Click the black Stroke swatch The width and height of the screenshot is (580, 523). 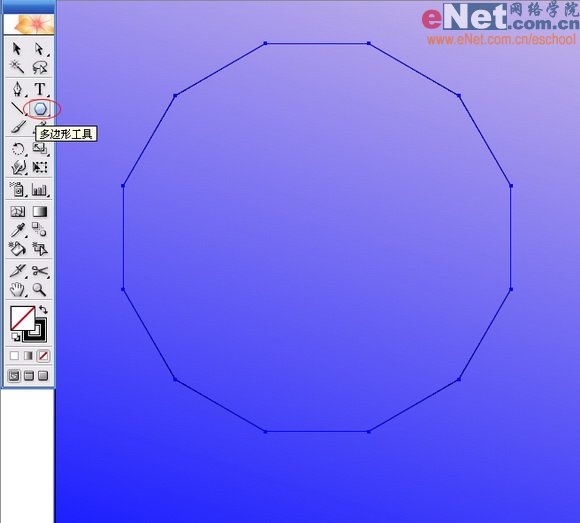(40, 335)
